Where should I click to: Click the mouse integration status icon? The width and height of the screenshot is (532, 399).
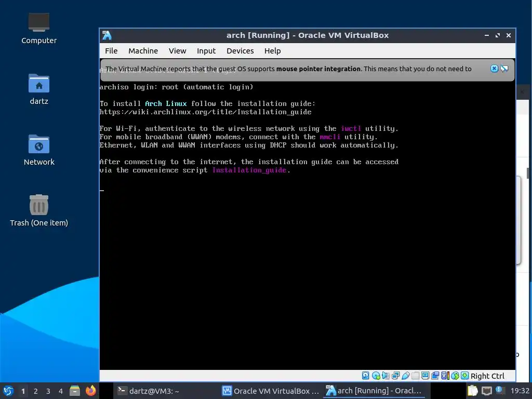455,376
